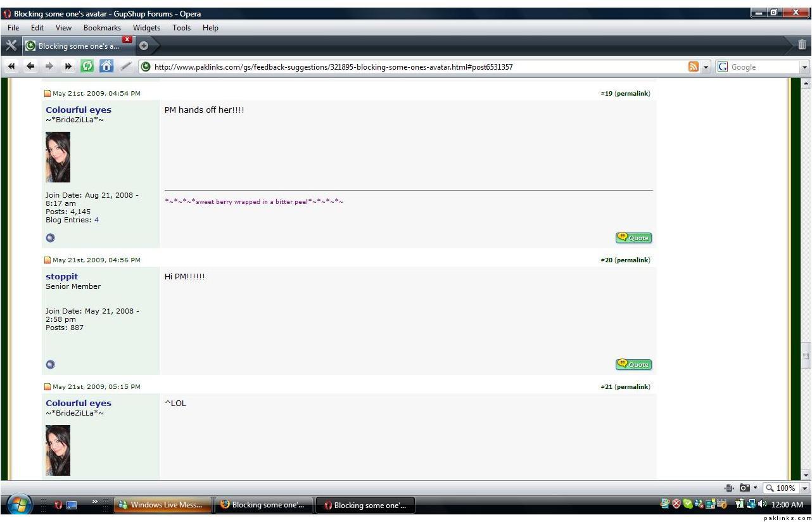Click the Reload page button

coord(87,67)
